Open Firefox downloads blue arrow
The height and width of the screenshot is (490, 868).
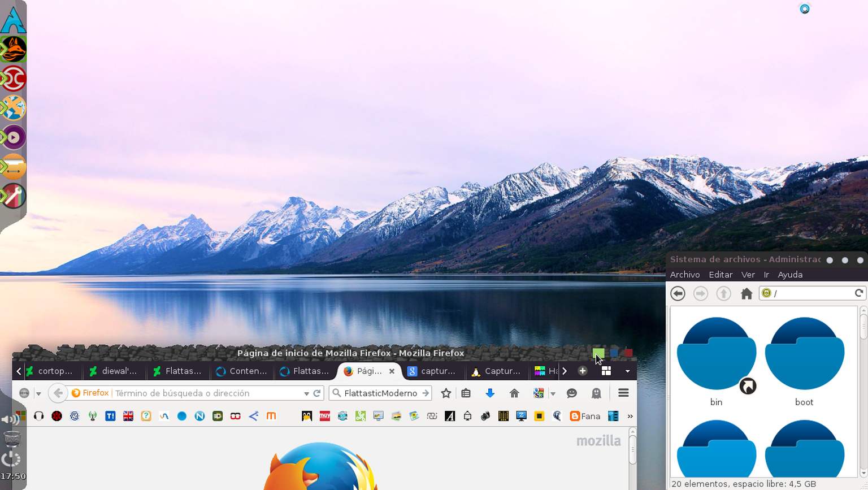pyautogui.click(x=490, y=393)
